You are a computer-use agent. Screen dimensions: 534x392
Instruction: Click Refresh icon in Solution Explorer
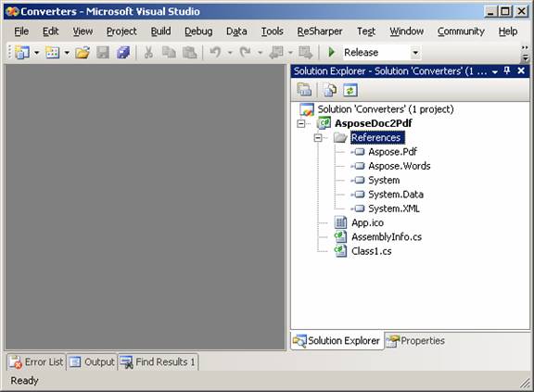[x=350, y=90]
